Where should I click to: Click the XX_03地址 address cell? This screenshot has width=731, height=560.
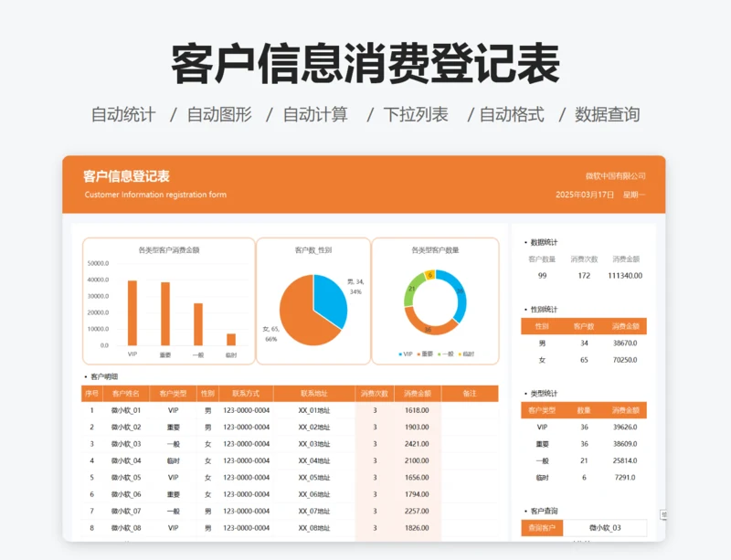click(314, 444)
